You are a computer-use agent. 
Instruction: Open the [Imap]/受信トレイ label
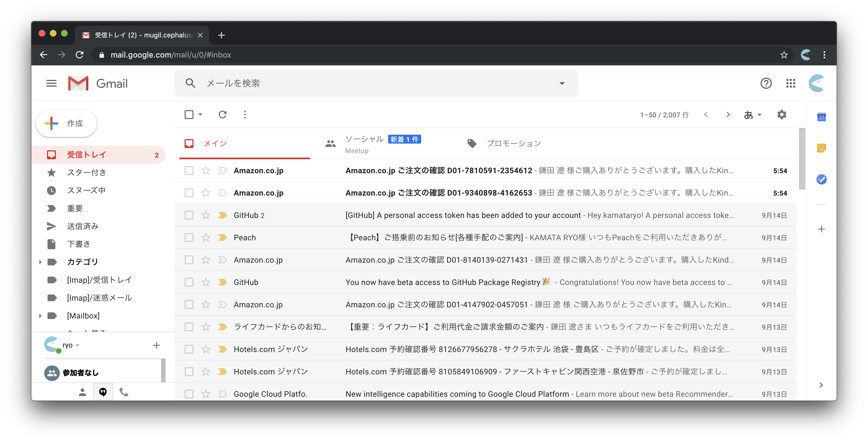99,280
